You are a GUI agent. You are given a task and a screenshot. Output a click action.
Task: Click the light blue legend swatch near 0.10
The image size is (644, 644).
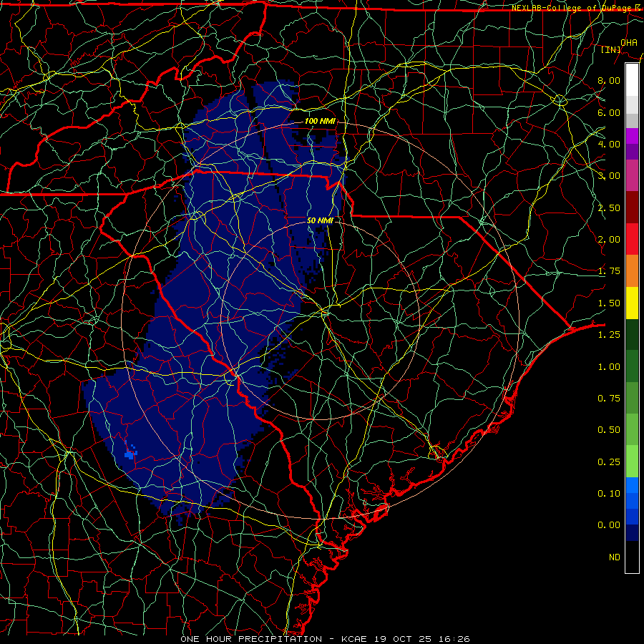632,485
